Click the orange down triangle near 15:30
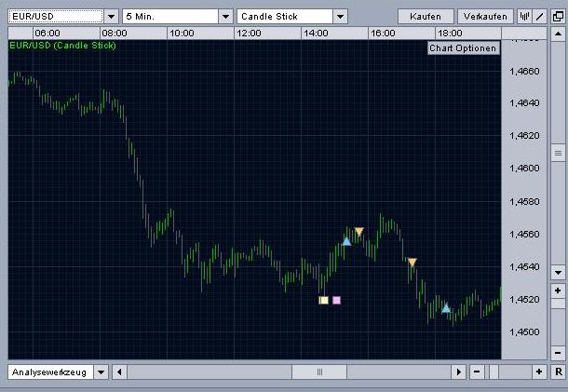The height and width of the screenshot is (392, 568). (359, 231)
